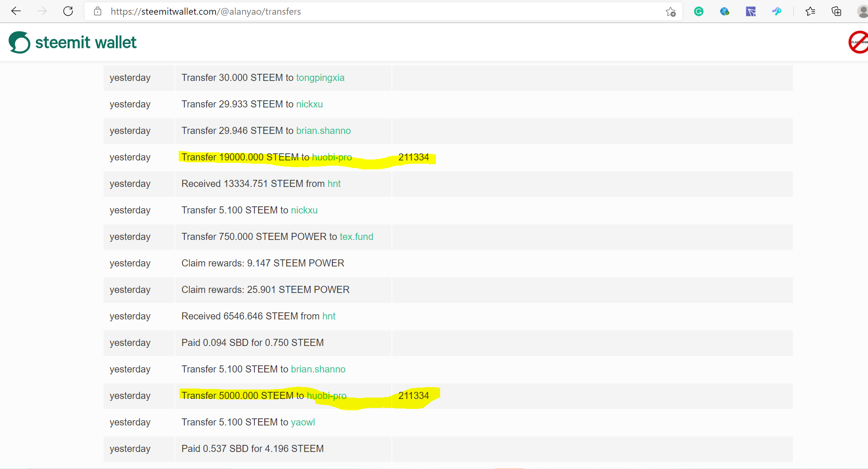Open hnt in the Received 6546.646 STEEM row
The width and height of the screenshot is (868, 469).
click(x=329, y=316)
